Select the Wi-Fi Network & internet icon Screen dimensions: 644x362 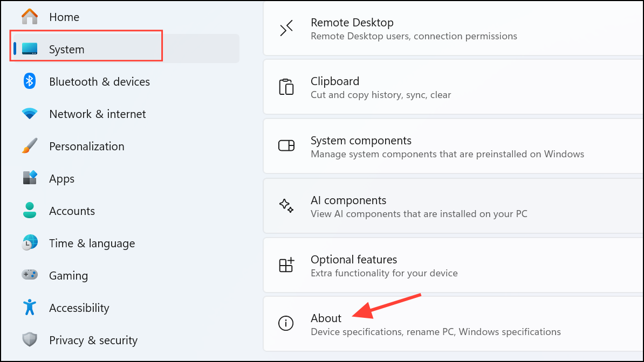29,114
